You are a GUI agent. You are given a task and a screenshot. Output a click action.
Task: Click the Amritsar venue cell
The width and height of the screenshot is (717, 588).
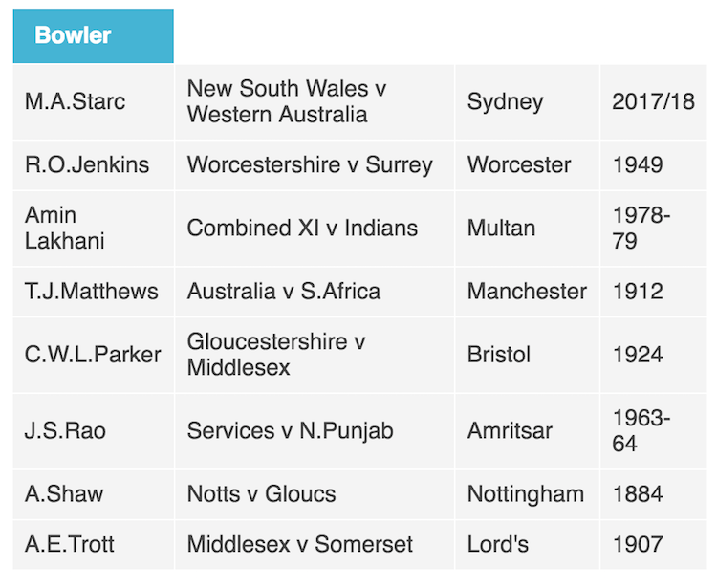coord(510,431)
